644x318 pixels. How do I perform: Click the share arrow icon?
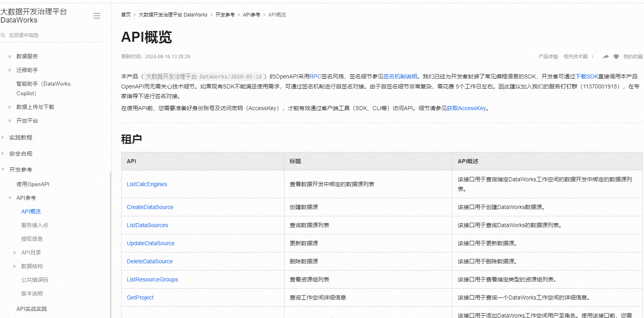(x=605, y=57)
